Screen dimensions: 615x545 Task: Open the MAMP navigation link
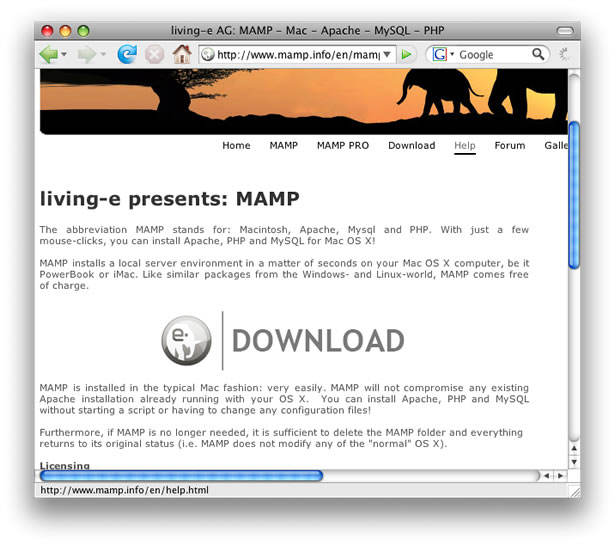point(284,145)
